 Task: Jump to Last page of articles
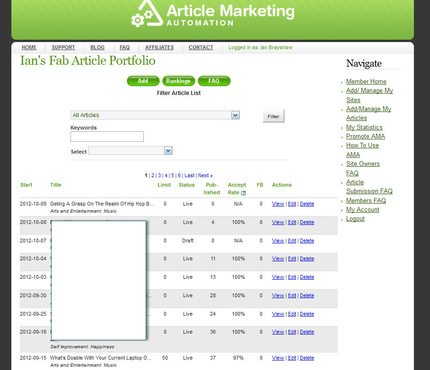pos(189,175)
